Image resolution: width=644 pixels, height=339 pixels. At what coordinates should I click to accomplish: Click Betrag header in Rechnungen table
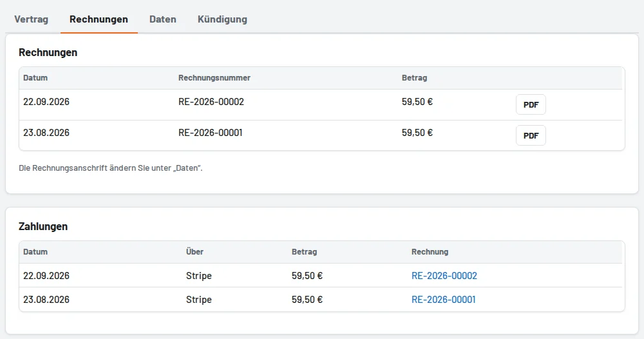point(414,78)
